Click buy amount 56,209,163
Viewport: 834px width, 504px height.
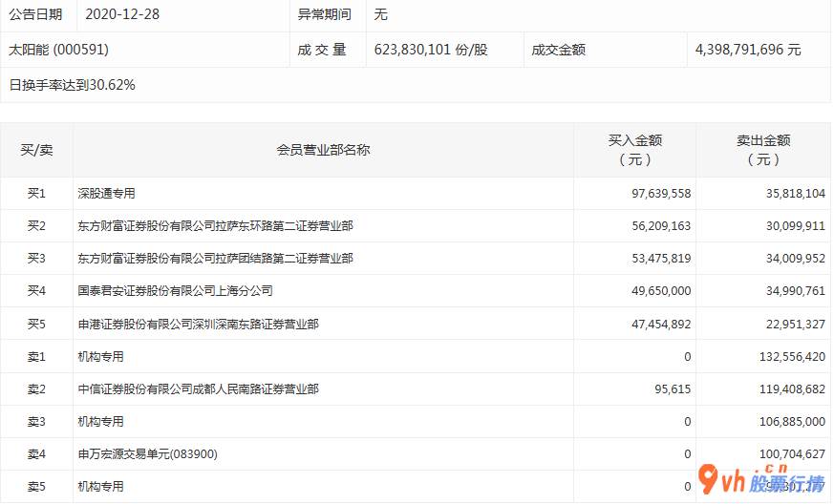661,226
